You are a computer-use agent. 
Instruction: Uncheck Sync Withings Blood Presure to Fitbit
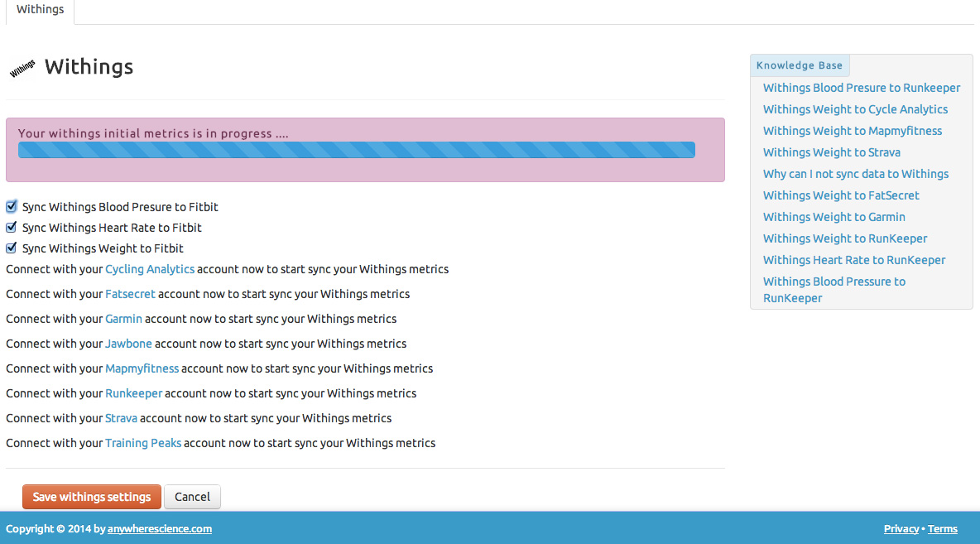[x=12, y=206]
